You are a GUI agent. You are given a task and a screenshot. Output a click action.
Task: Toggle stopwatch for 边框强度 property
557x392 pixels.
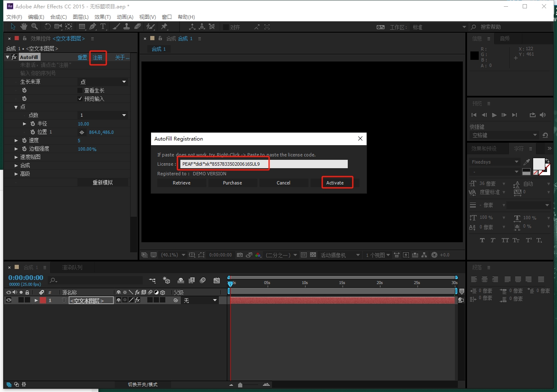pyautogui.click(x=24, y=149)
